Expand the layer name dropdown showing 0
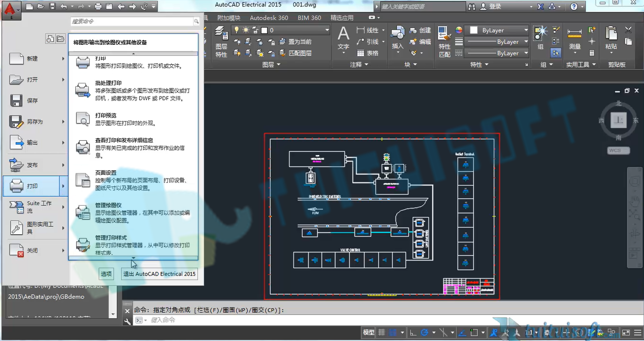Image resolution: width=644 pixels, height=341 pixels. (x=326, y=30)
